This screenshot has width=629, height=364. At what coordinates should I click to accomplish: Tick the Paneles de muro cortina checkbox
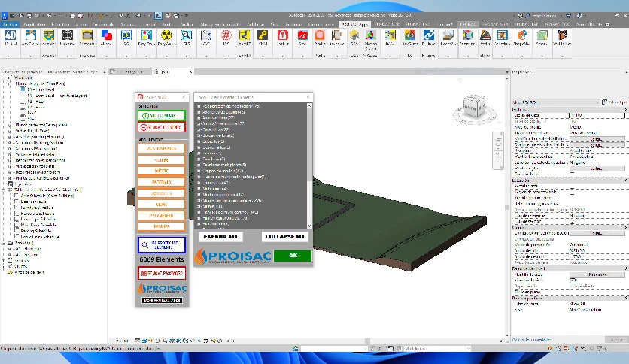199,212
